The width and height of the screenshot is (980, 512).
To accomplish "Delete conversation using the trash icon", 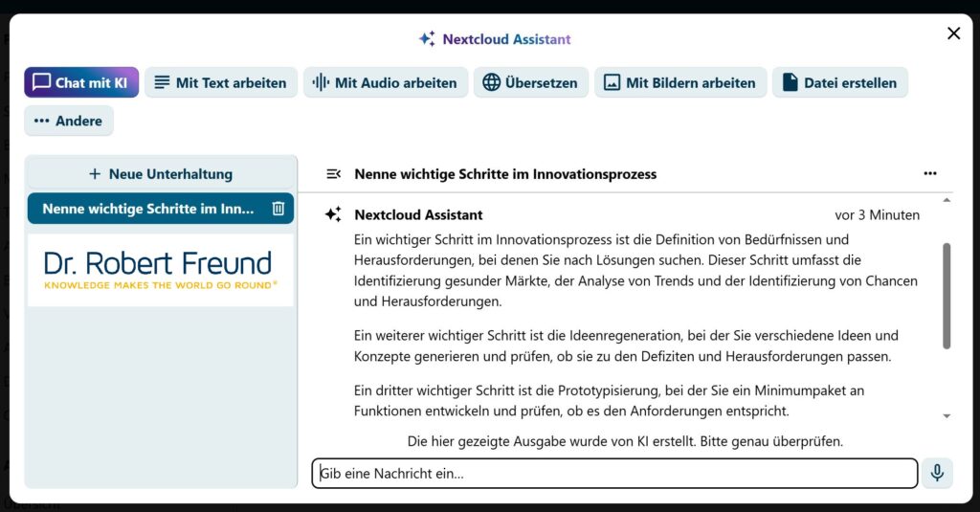I will point(278,209).
